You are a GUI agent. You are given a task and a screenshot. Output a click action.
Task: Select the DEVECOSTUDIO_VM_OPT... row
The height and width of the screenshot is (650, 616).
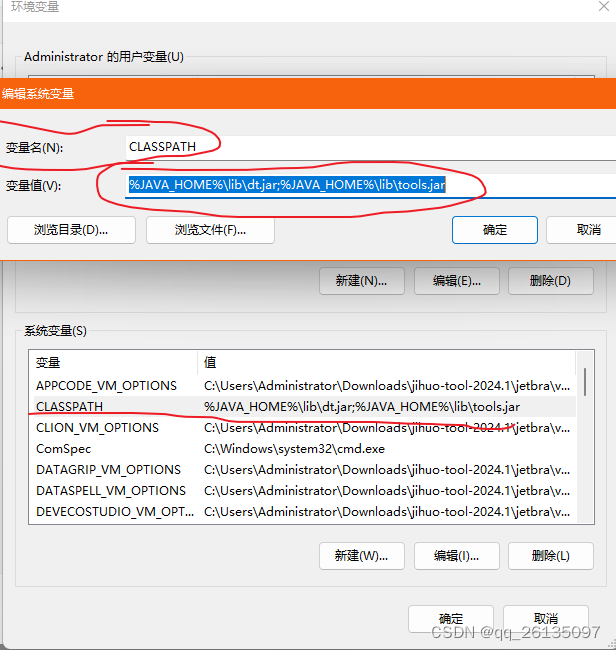(302, 512)
